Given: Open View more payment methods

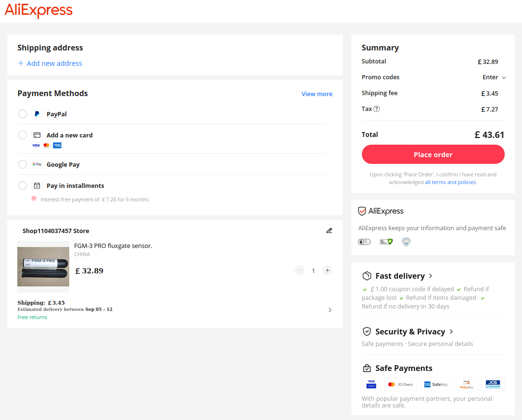Looking at the screenshot, I should coord(317,94).
